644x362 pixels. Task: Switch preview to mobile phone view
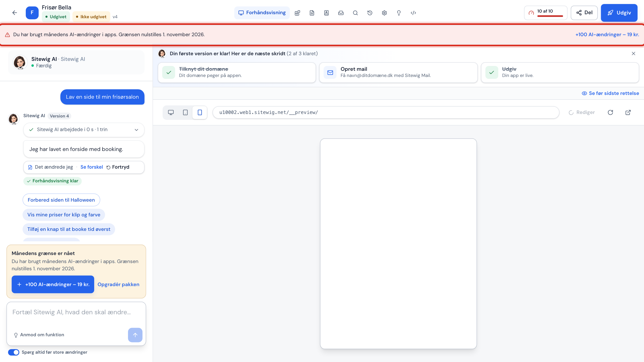coord(200,112)
